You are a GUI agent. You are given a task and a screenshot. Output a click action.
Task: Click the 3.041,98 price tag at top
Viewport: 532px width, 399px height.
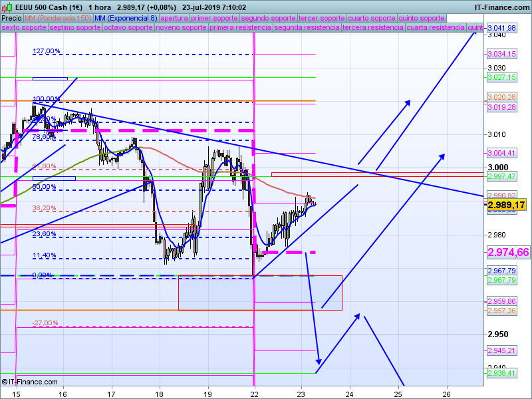[x=502, y=28]
